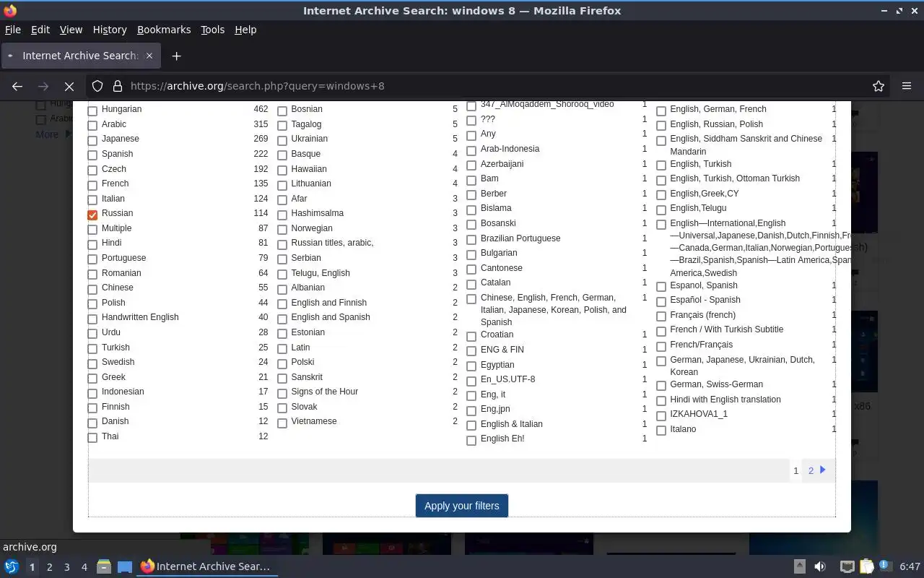This screenshot has height=578, width=924.
Task: Open the system start menu icon
Action: (12, 566)
